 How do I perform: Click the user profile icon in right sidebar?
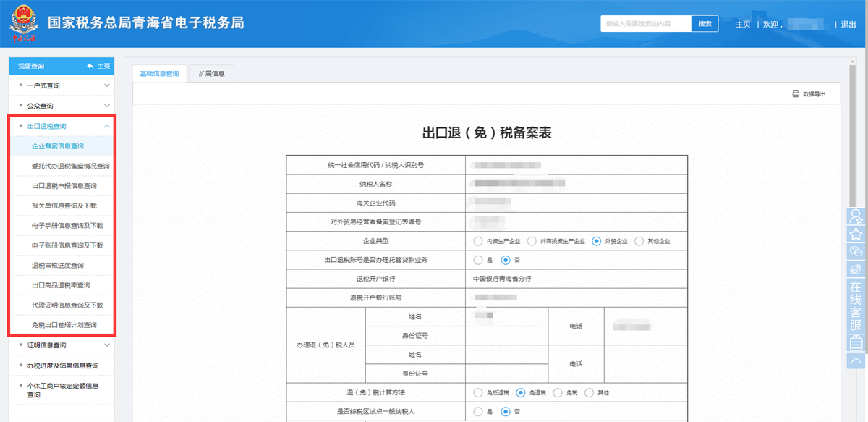pos(856,216)
